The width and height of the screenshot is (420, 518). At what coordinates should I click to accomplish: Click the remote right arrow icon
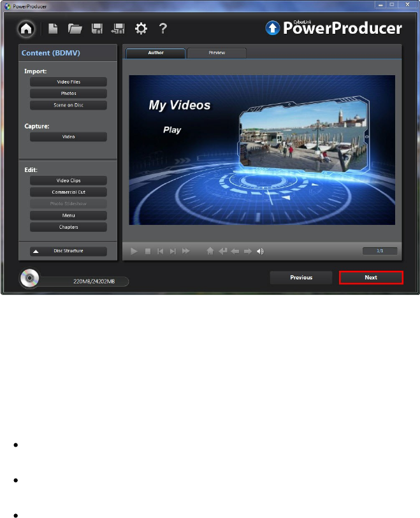[247, 252]
